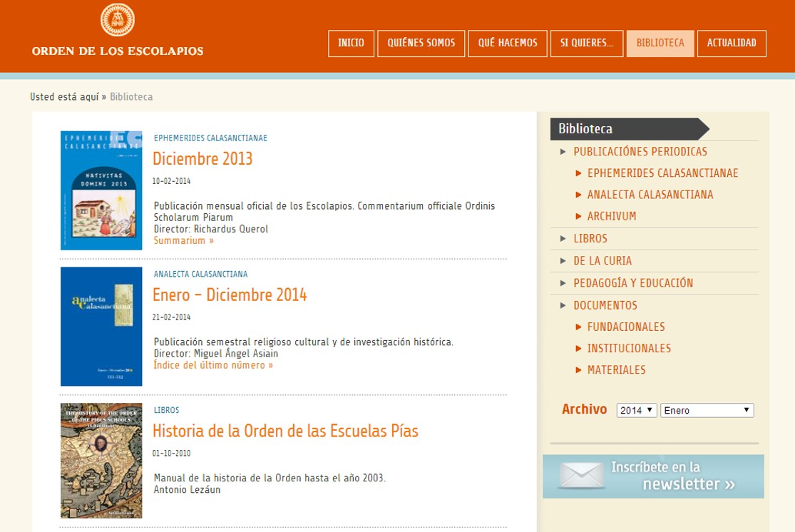Open the Actualidad menu item

tap(731, 44)
